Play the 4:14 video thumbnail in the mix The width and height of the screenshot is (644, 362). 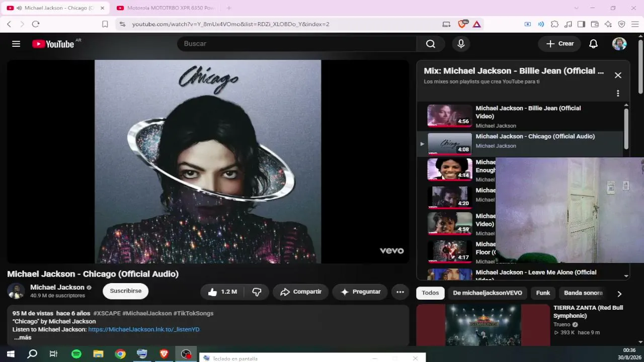point(450,169)
